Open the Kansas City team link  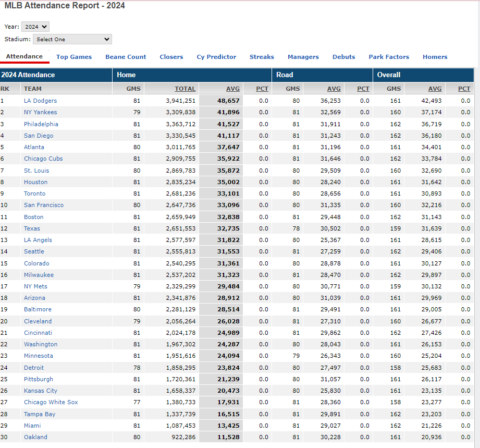pyautogui.click(x=41, y=391)
